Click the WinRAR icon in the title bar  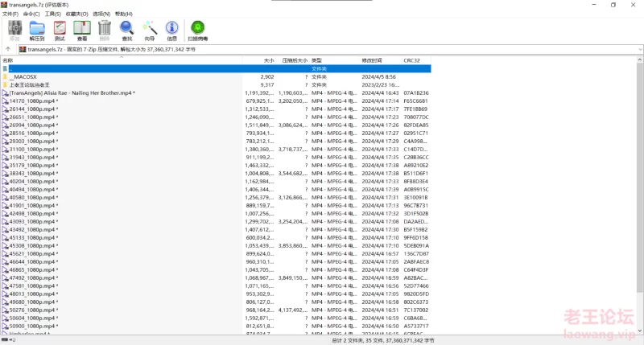(4, 5)
